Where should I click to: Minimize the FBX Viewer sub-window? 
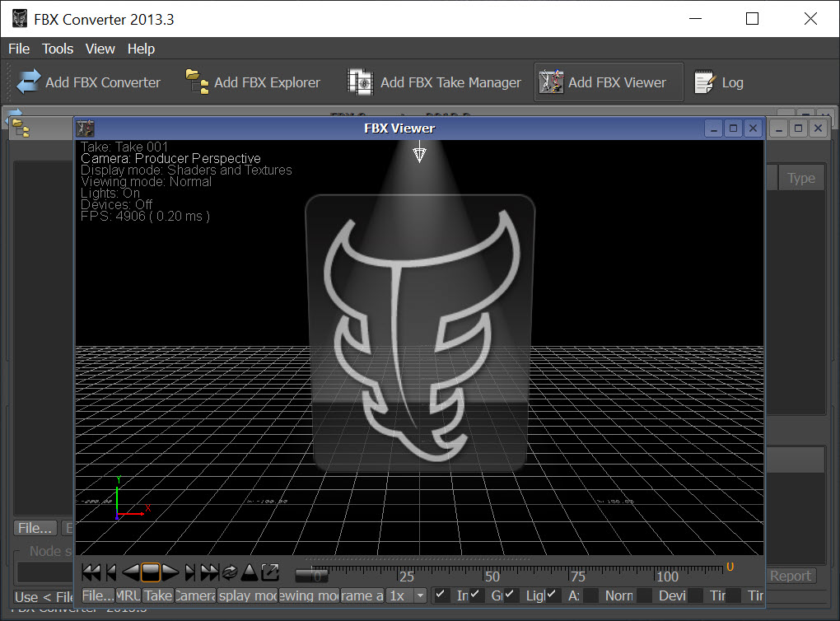click(x=713, y=128)
